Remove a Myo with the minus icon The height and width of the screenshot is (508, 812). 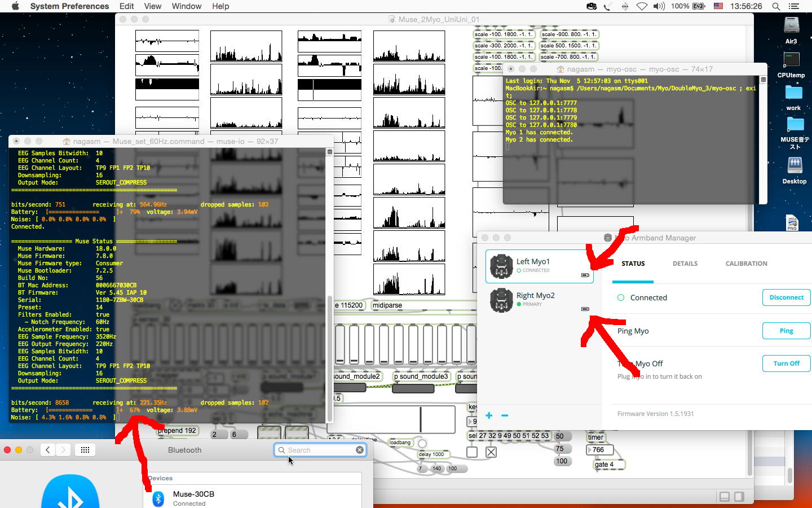(505, 415)
